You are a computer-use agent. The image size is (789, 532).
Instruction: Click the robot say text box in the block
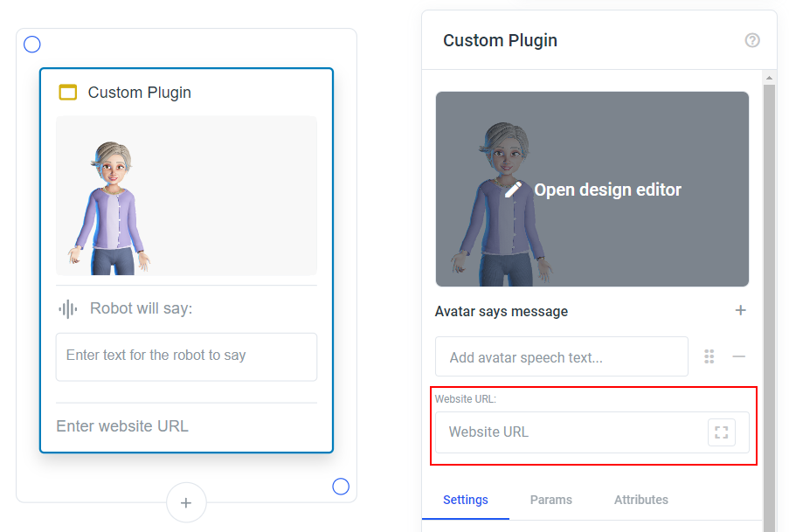click(186, 356)
